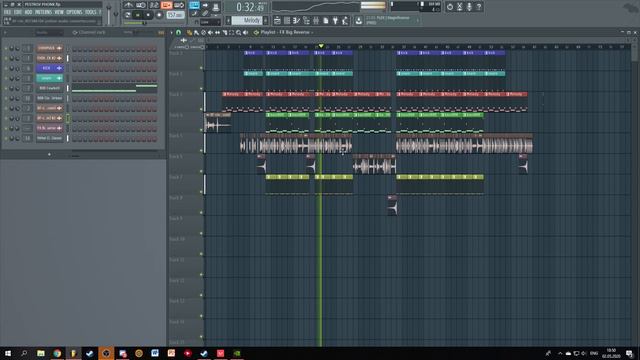Open playlist options arrow left of magnet
The width and height of the screenshot is (640, 360).
pyautogui.click(x=171, y=32)
